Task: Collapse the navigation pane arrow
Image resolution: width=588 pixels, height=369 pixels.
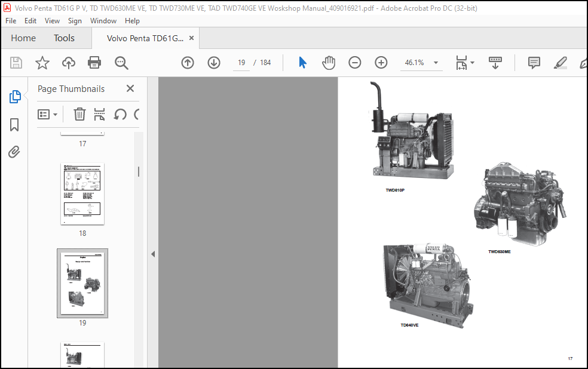Action: pyautogui.click(x=153, y=254)
